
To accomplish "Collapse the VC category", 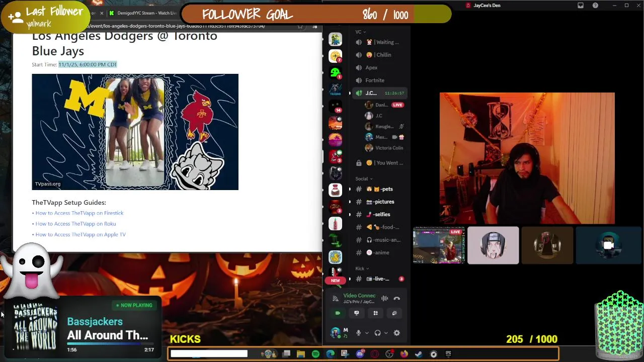I will (x=360, y=32).
